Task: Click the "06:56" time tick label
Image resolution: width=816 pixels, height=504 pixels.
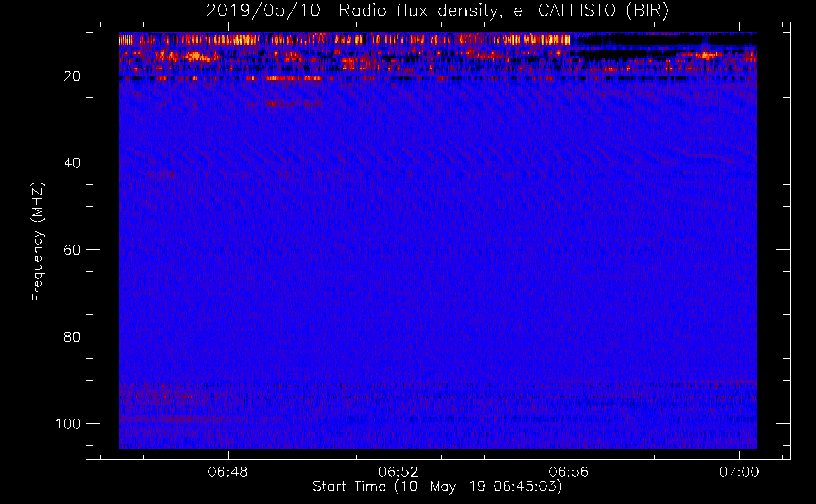Action: coord(569,472)
